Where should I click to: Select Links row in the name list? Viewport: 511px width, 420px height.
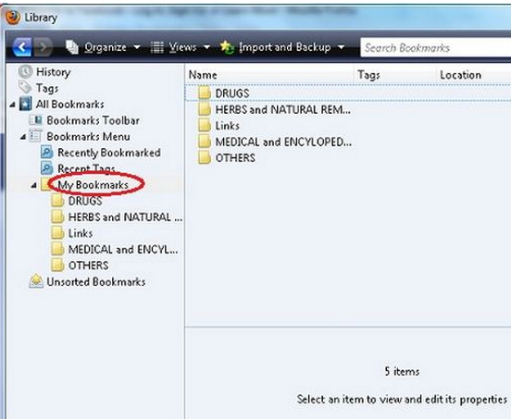tap(348, 126)
